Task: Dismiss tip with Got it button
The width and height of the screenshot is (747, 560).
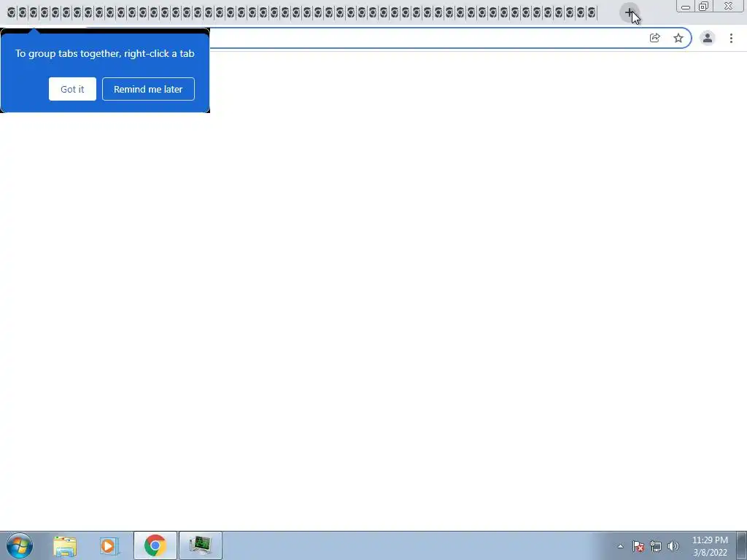Action: [72, 89]
